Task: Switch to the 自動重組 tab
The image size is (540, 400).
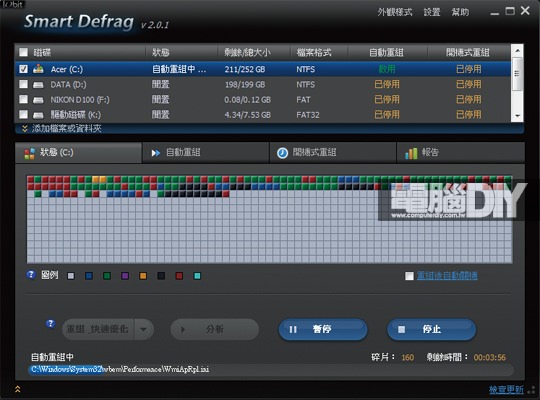Action: tap(206, 153)
